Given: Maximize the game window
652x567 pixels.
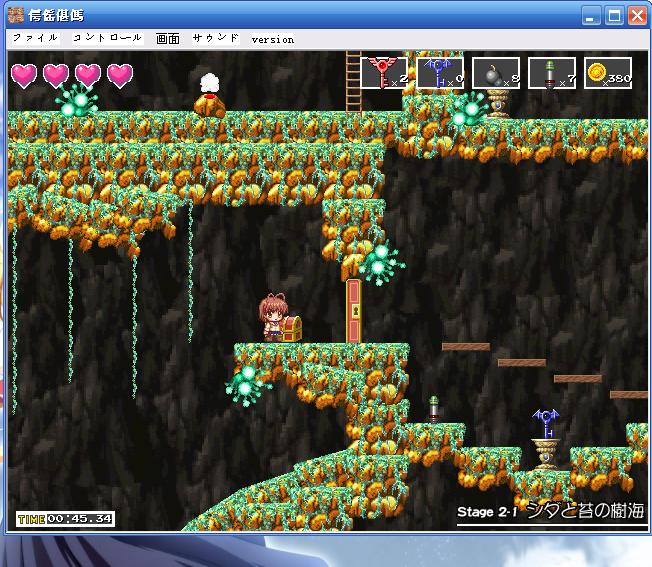Looking at the screenshot, I should (614, 15).
